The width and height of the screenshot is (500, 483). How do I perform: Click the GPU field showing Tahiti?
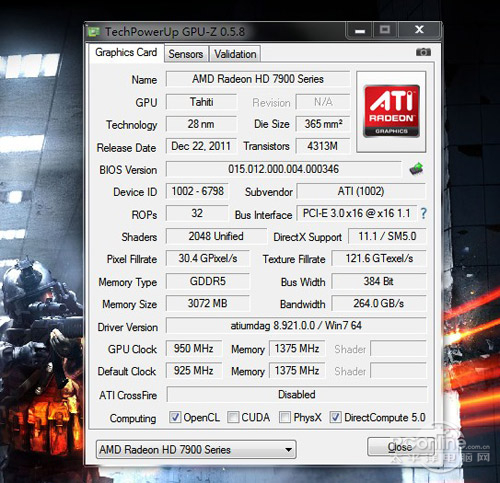(x=202, y=102)
